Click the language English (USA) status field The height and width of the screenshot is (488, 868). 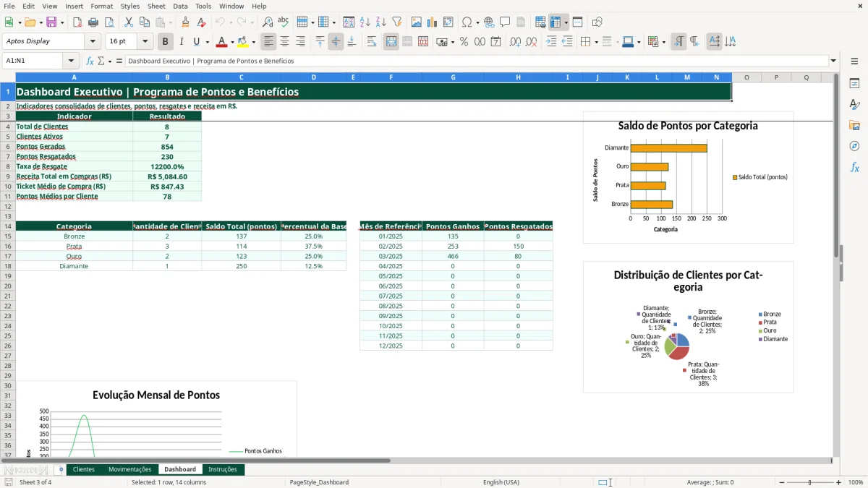coord(501,482)
